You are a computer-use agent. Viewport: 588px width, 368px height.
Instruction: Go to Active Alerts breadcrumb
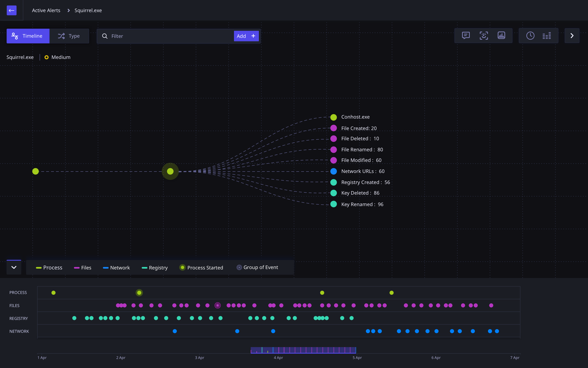point(46,10)
